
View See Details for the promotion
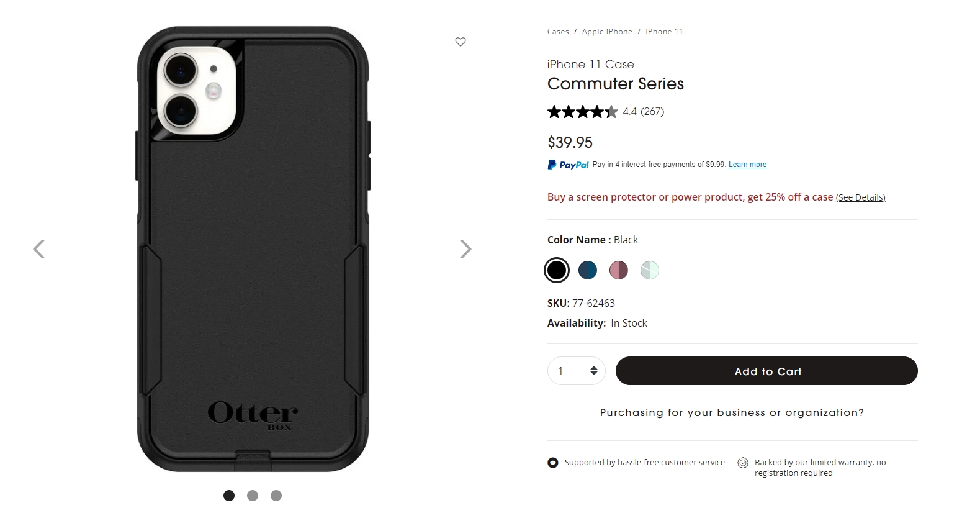tap(861, 197)
